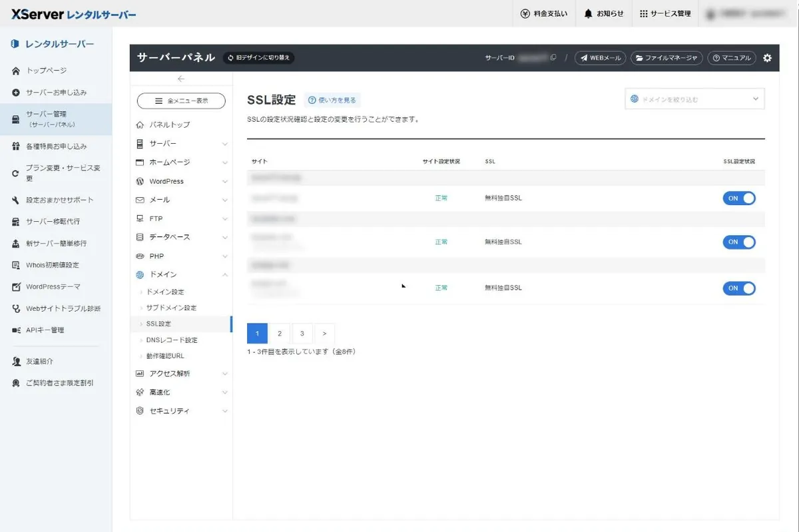Click the people icon beside 友達紹介

click(x=16, y=362)
